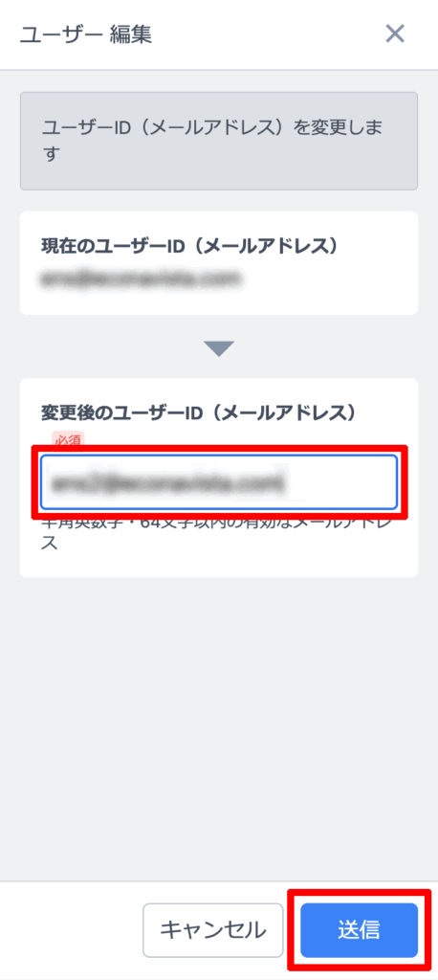Select the ユーザー 編集 header title

(86, 33)
